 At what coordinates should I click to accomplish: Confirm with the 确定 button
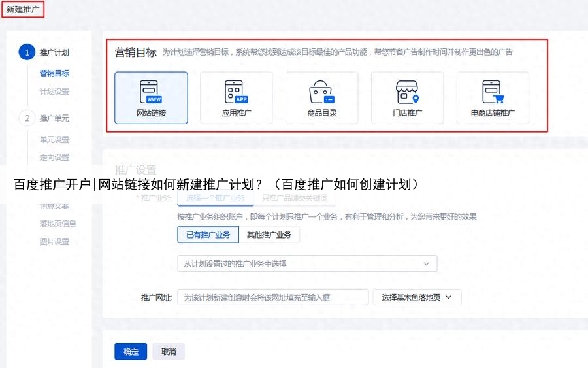tap(131, 352)
